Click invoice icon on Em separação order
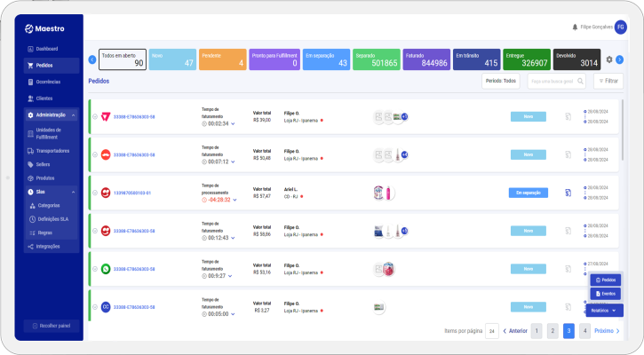Image resolution: width=644 pixels, height=355 pixels. pos(568,193)
